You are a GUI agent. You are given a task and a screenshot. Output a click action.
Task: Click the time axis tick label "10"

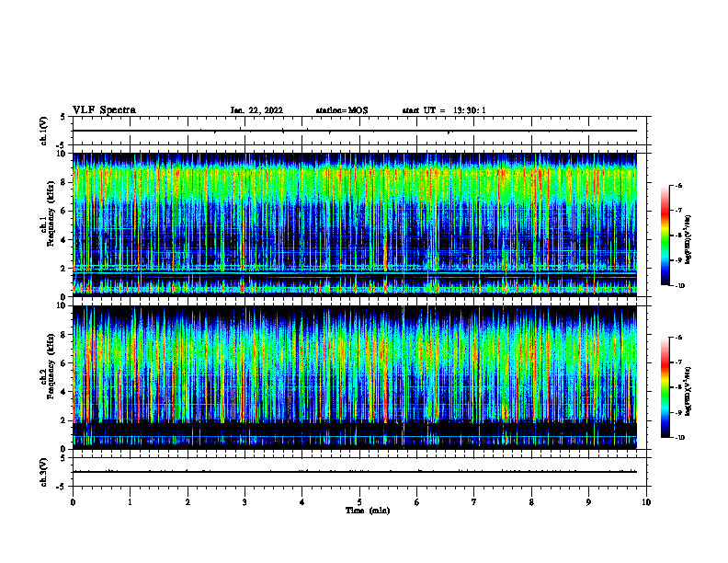[x=646, y=502]
